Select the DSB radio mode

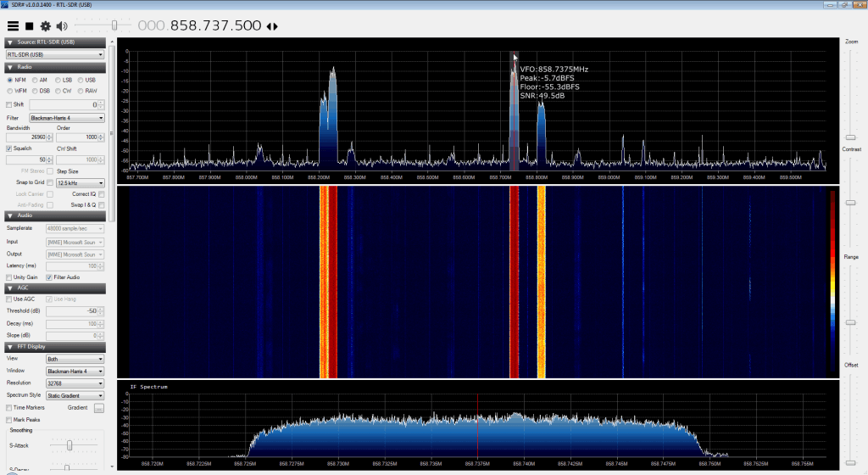[34, 91]
